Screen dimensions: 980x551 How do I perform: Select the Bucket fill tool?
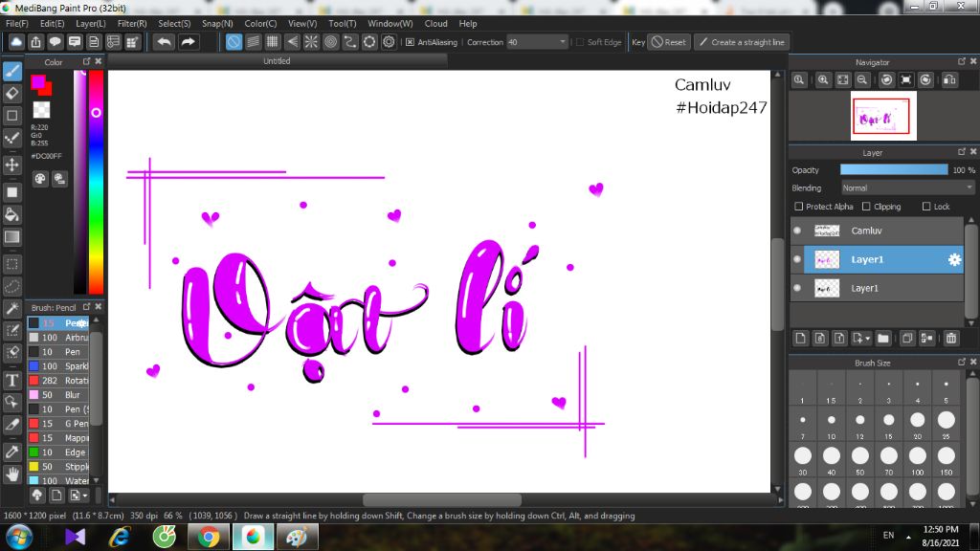pos(12,214)
